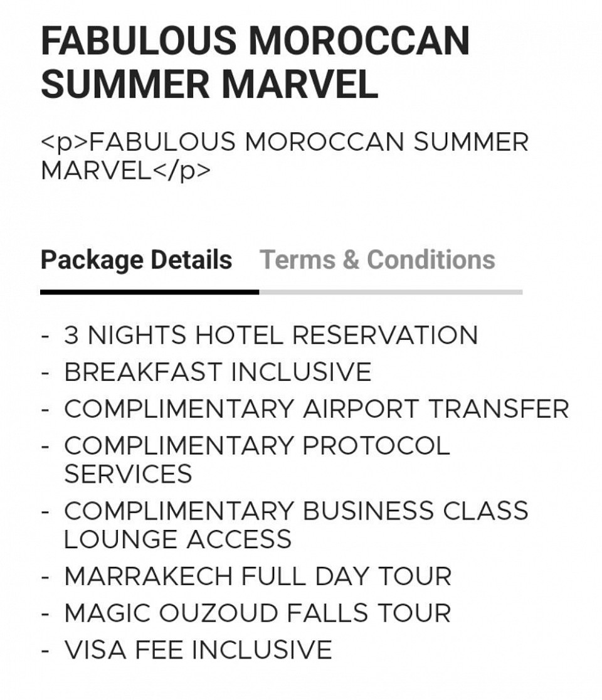The width and height of the screenshot is (602, 700).
Task: Click the grey inactive tab indicator bar
Action: 391,292
